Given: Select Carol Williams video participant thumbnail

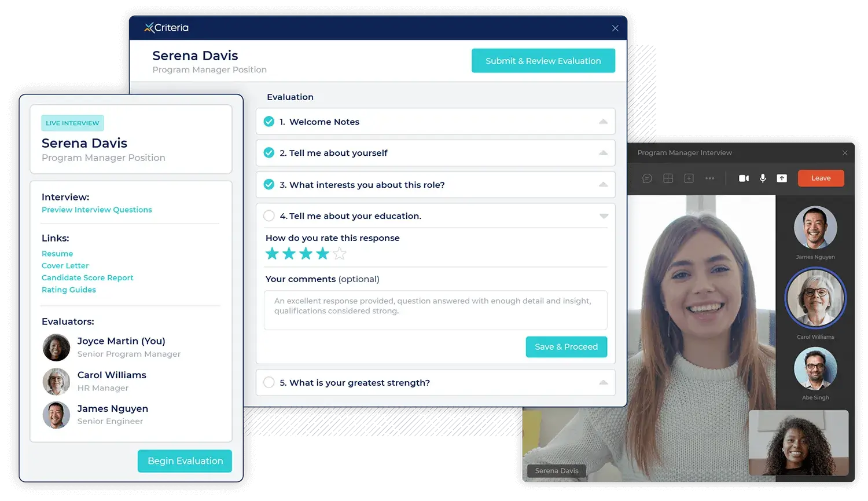Looking at the screenshot, I should [x=815, y=298].
